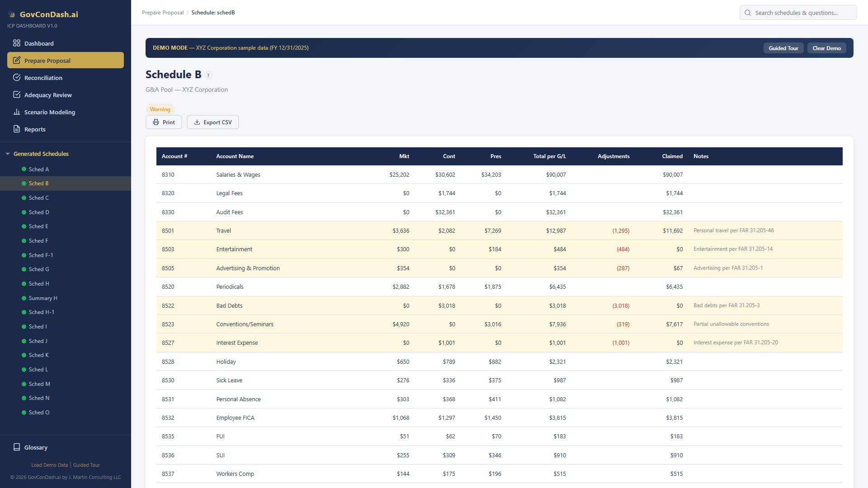Start the Guided Tour from banner

[783, 48]
